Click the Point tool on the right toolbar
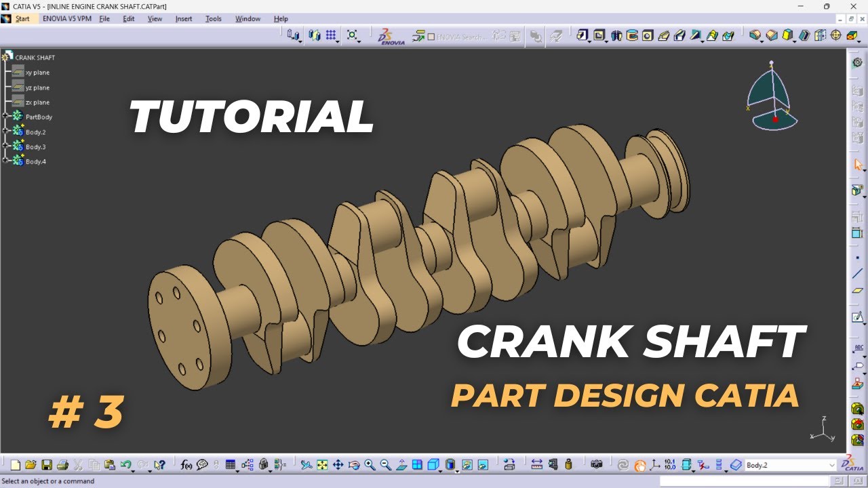 (x=857, y=258)
